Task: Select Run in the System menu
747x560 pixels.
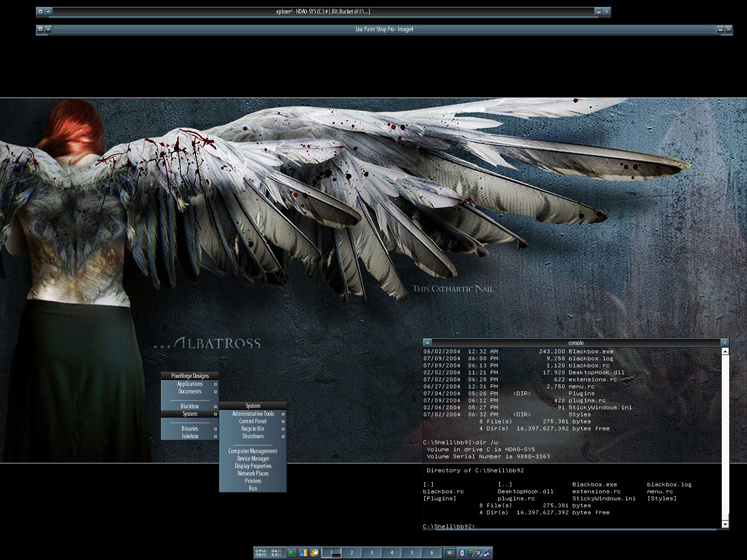Action: click(253, 489)
